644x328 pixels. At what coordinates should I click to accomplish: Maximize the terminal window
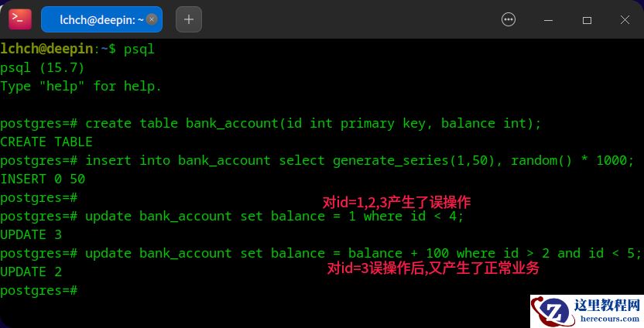coord(587,20)
